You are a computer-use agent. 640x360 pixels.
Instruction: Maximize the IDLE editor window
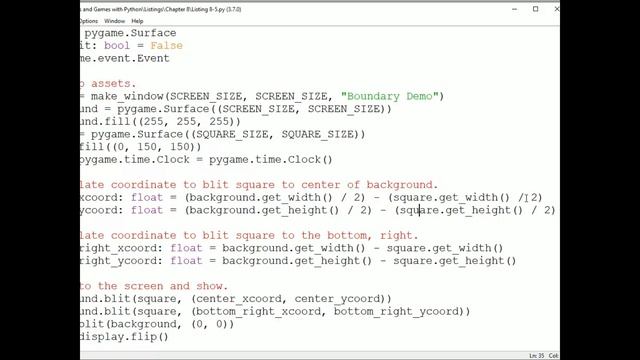536,9
